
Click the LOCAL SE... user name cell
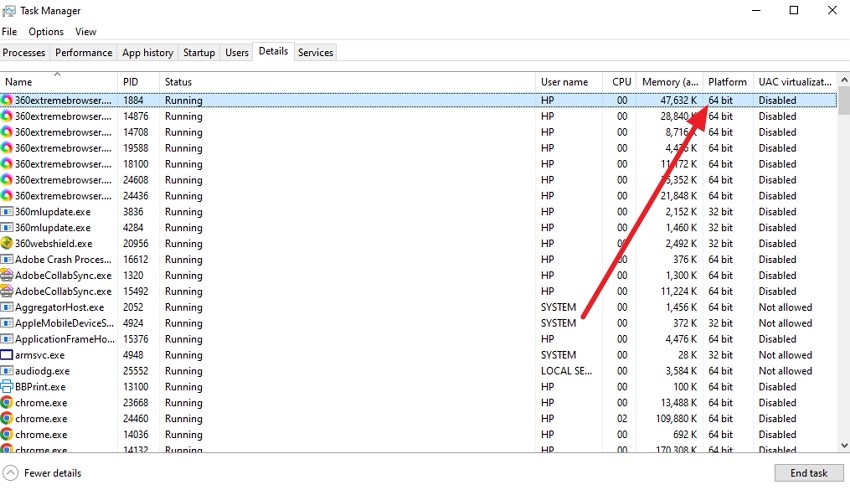pos(566,371)
